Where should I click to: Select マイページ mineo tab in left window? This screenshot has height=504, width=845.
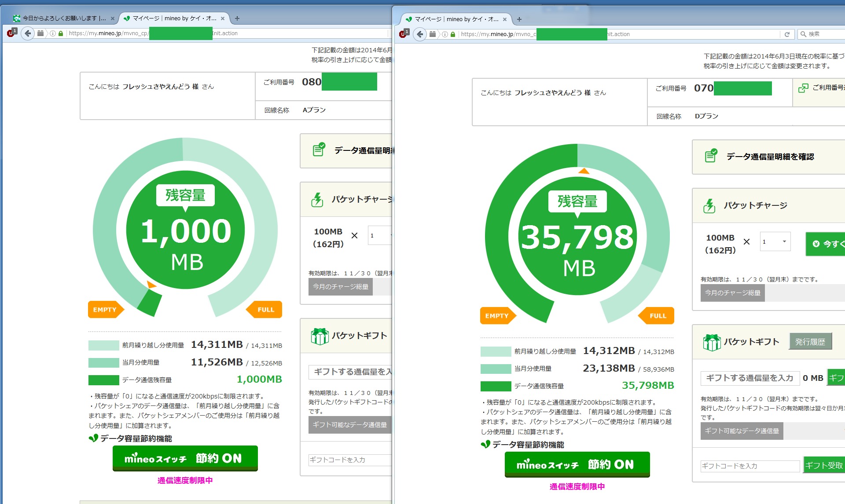point(174,18)
